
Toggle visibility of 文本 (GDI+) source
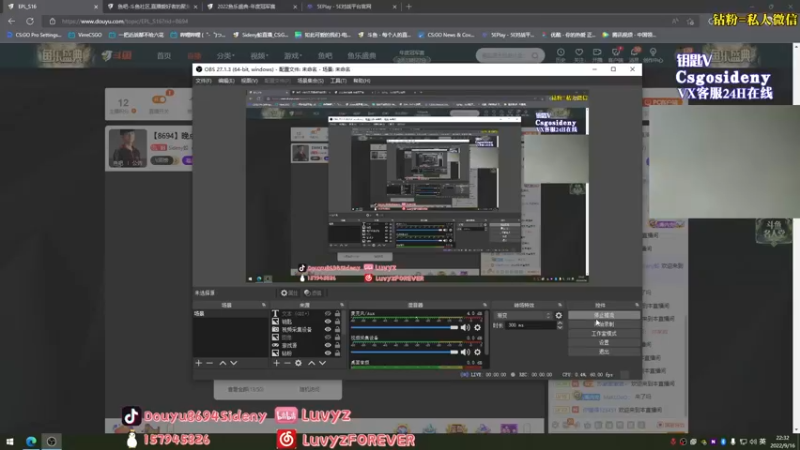(328, 314)
